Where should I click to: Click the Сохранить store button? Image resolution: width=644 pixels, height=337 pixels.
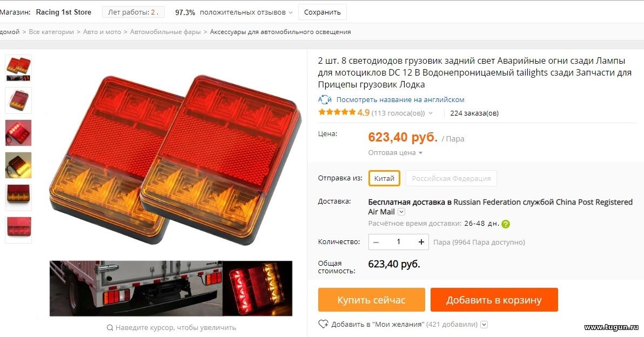323,12
